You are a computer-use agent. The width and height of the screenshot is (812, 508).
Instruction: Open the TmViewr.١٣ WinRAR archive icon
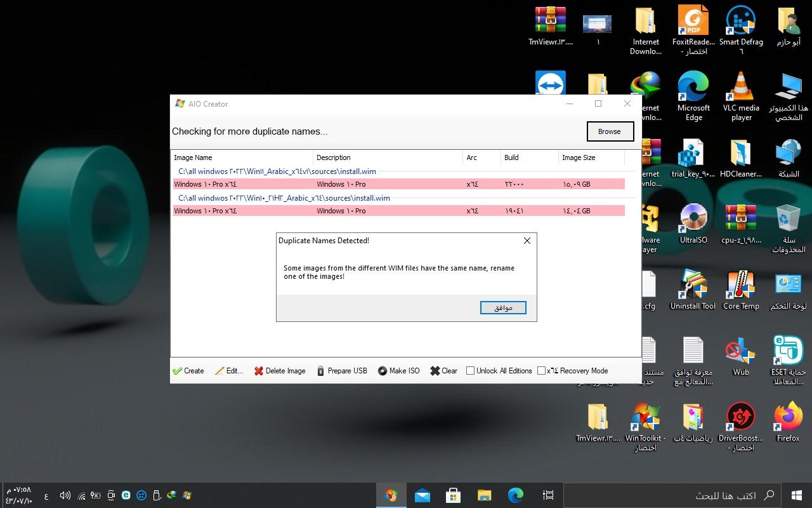(551, 25)
